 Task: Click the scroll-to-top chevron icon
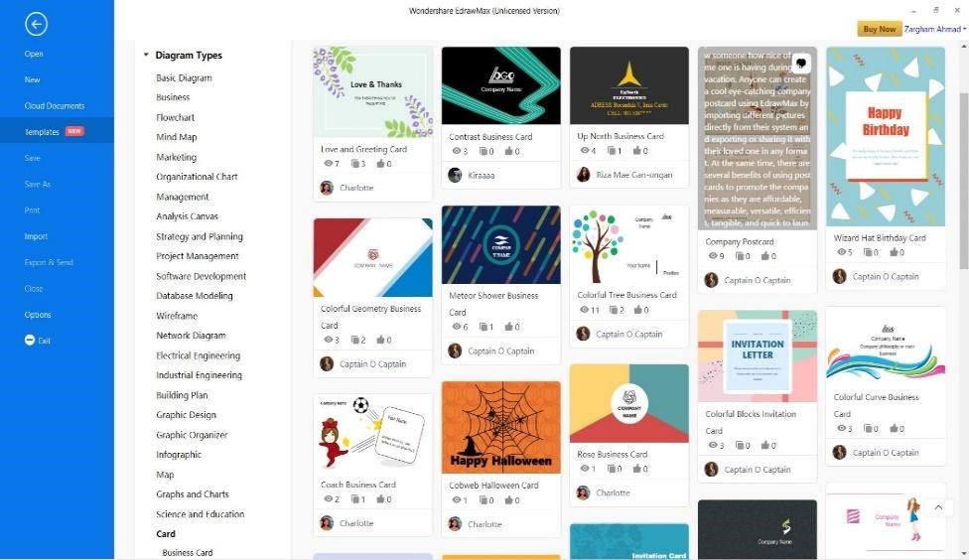tap(938, 507)
